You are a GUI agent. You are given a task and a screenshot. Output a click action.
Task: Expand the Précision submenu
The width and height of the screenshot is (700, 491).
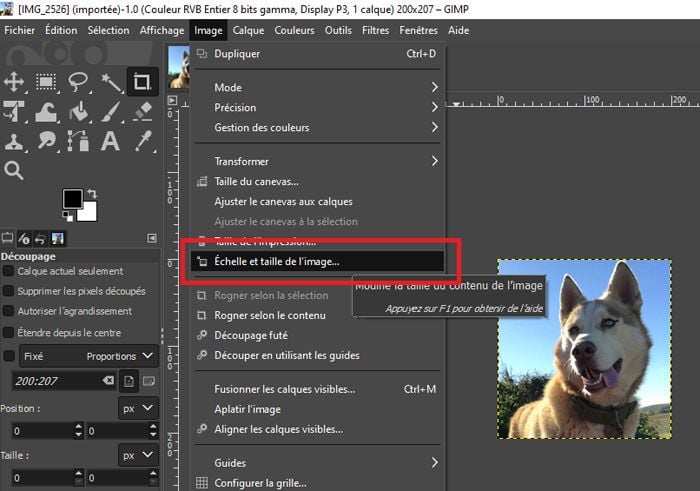[x=318, y=108]
